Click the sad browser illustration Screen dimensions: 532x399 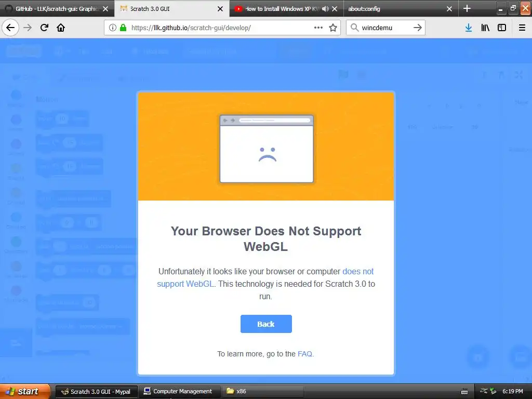[x=267, y=149]
